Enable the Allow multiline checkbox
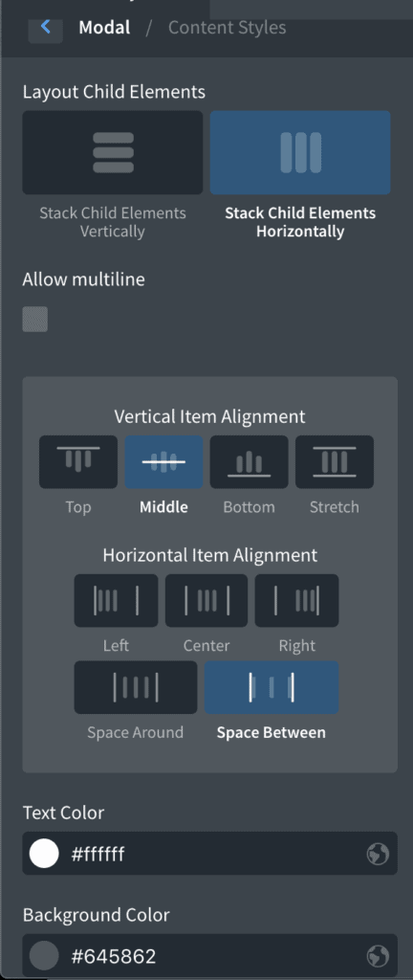Screen dimensions: 413x980 pos(35,320)
